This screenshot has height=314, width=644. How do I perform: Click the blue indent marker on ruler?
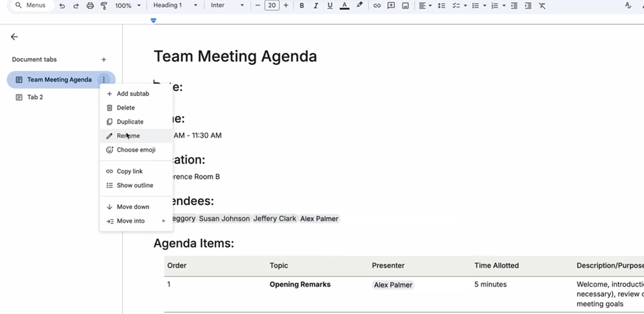[153, 20]
